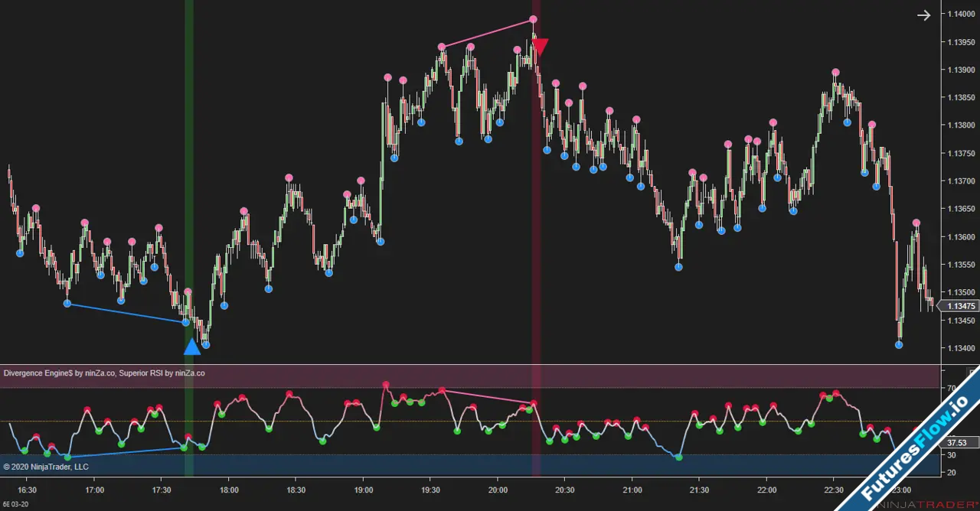Select the pink divergence line in the RSI panel
This screenshot has width=980, height=511.
click(488, 396)
